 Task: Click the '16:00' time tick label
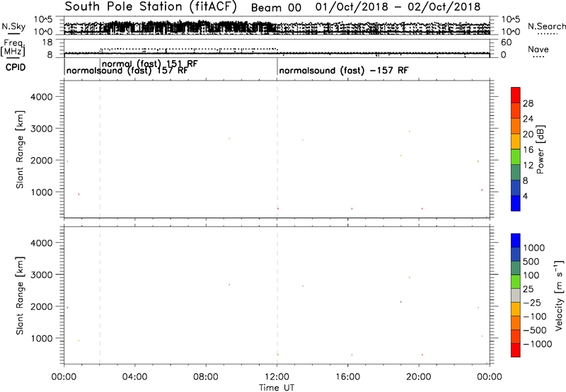[x=348, y=377]
